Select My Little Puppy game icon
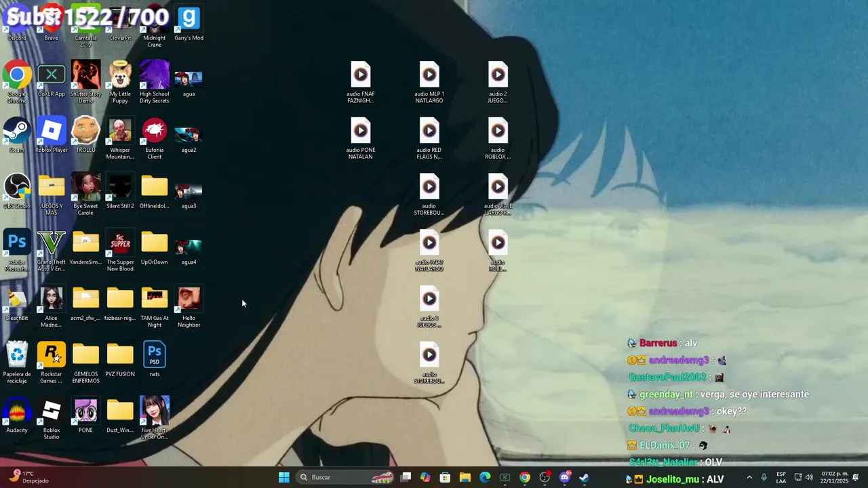 click(x=120, y=81)
